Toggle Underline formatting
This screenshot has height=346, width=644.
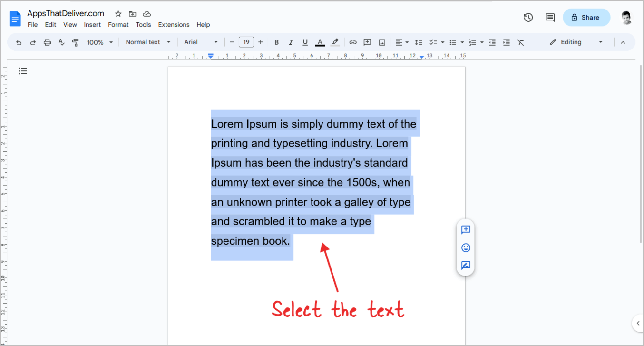(305, 42)
